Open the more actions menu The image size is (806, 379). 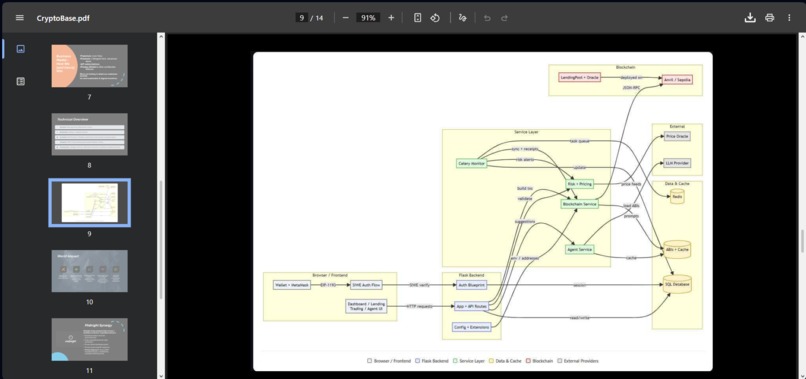tap(789, 17)
